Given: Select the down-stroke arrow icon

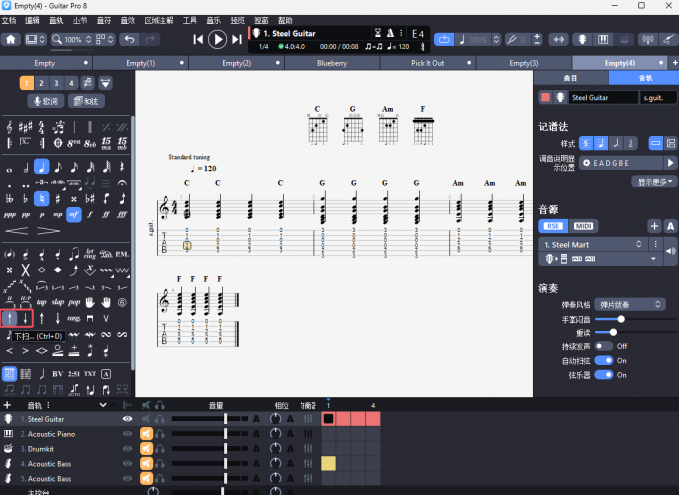Looking at the screenshot, I should 26,318.
